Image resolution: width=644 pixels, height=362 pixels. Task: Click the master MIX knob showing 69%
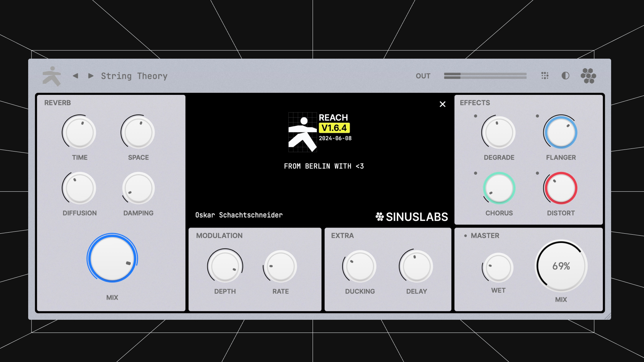tap(561, 266)
